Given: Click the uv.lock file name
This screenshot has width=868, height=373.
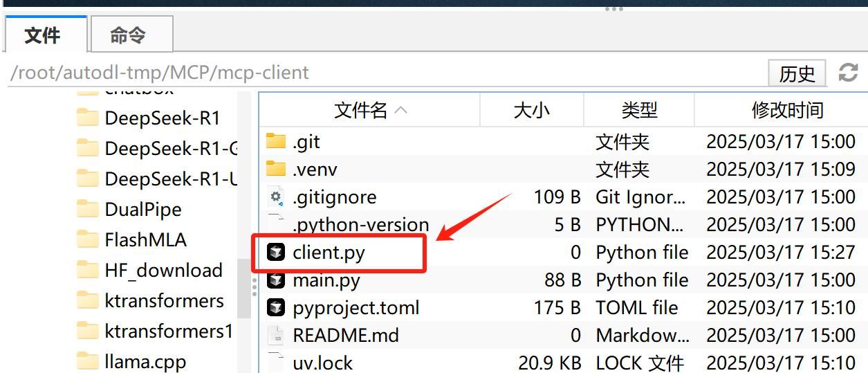Looking at the screenshot, I should coord(322,363).
